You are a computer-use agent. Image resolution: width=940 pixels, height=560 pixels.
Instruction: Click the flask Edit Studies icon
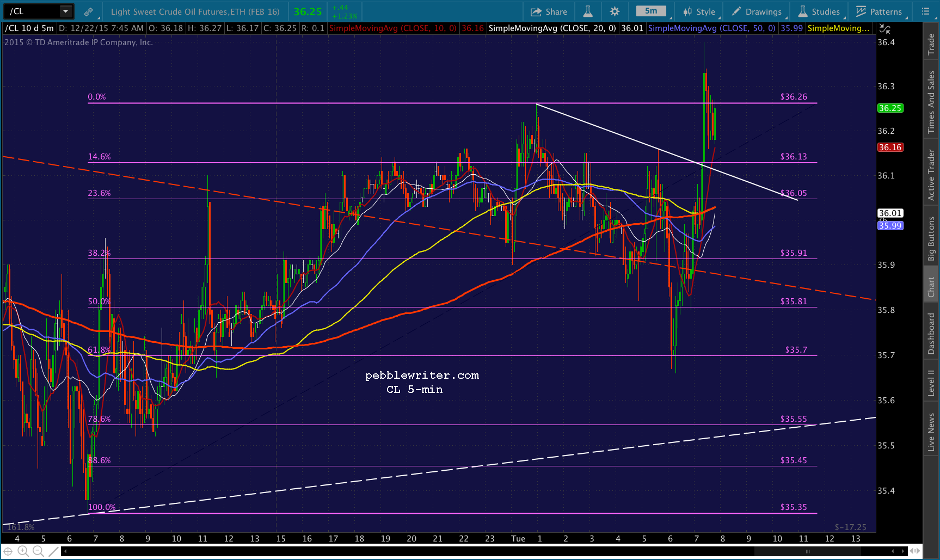588,11
